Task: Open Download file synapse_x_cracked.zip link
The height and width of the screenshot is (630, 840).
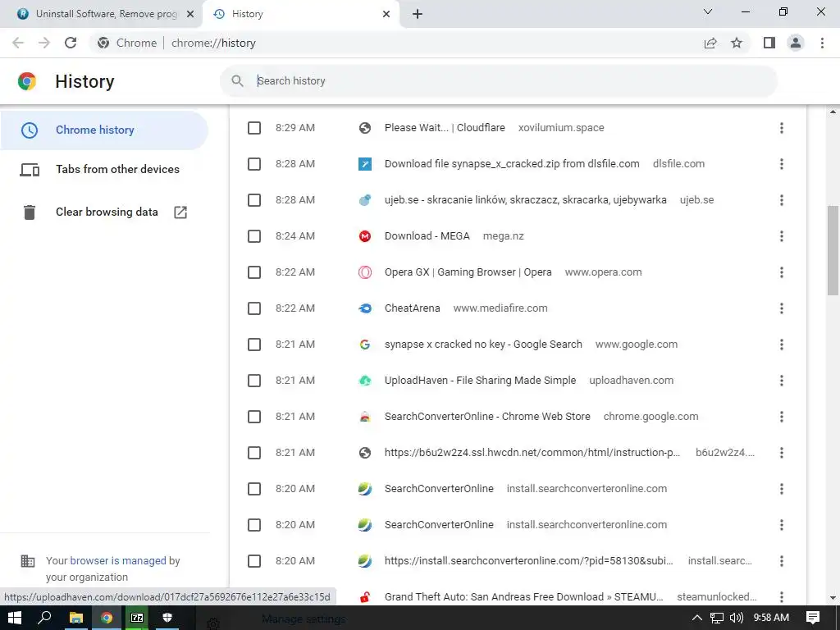Action: coord(512,164)
